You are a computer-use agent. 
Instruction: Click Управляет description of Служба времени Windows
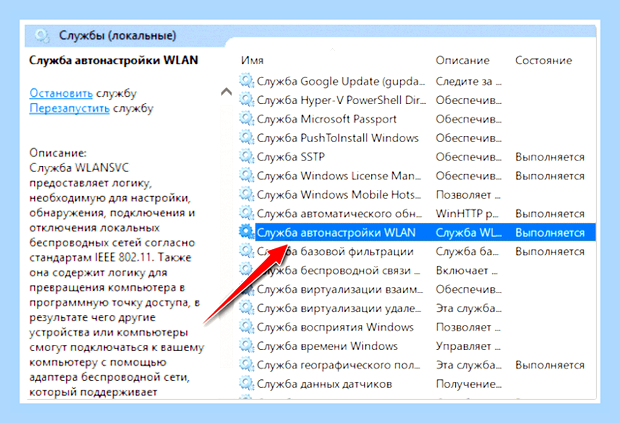point(468,346)
